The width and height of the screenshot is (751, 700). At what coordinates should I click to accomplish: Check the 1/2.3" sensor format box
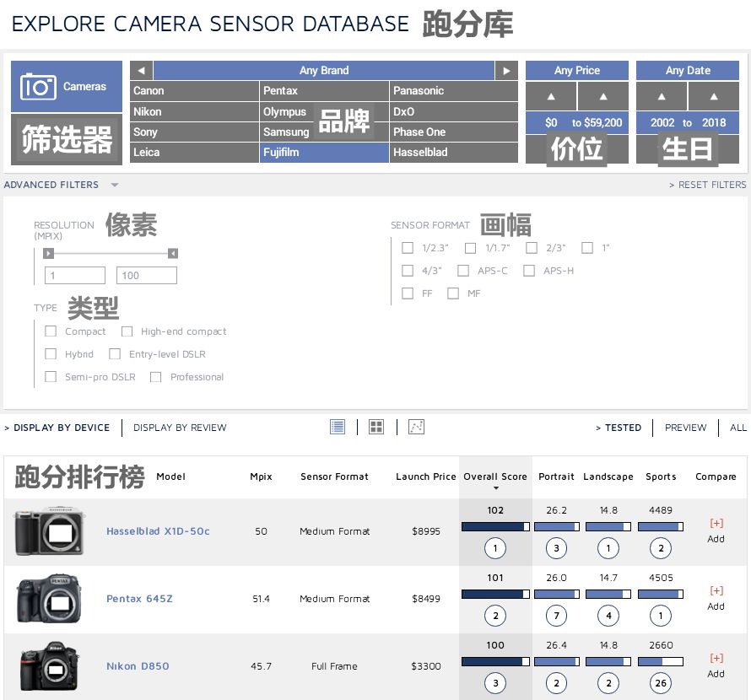pos(408,248)
